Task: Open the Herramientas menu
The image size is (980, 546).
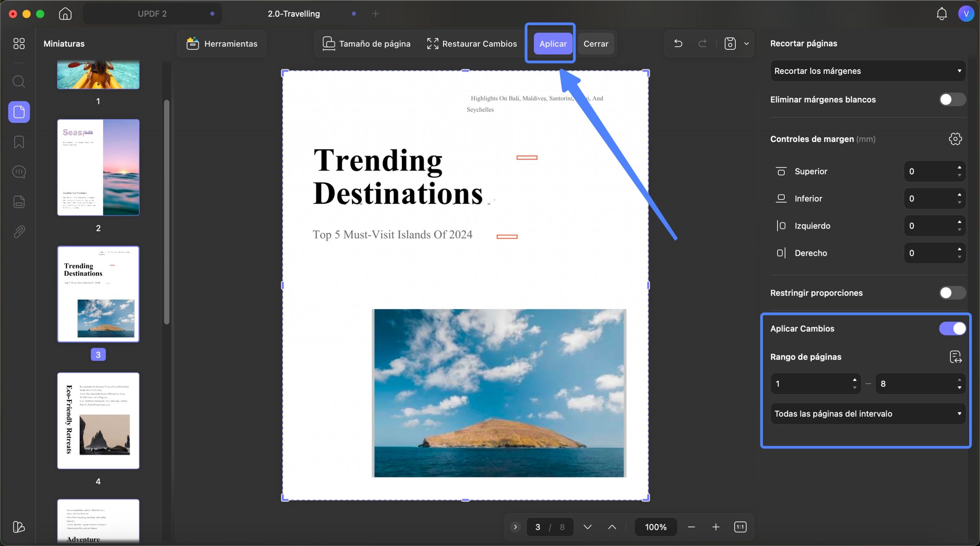Action: pyautogui.click(x=222, y=44)
